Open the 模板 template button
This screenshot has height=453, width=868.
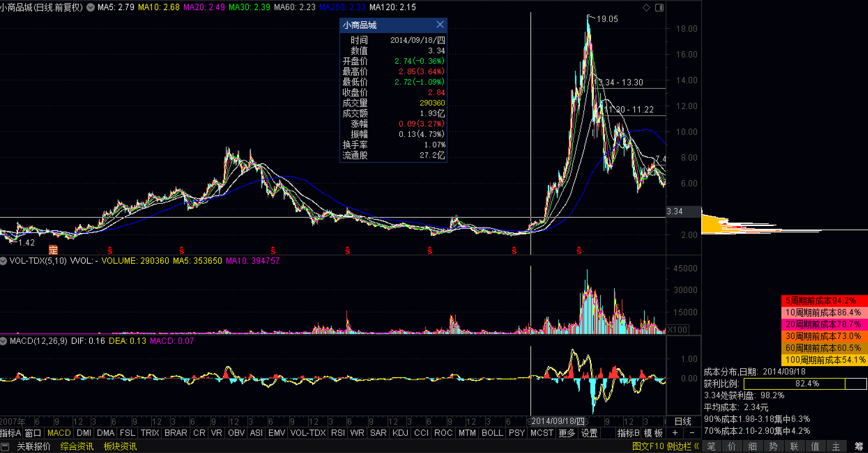[x=653, y=433]
